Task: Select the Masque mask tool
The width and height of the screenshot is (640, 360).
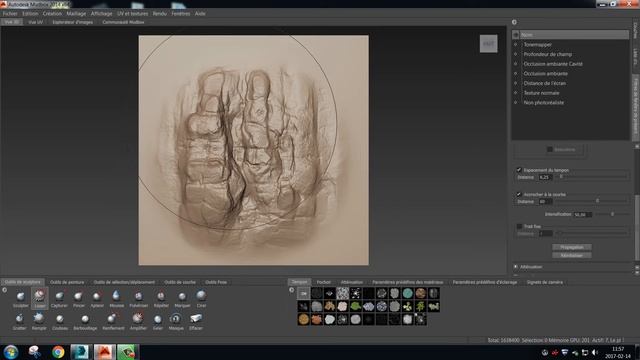Action: click(176, 321)
